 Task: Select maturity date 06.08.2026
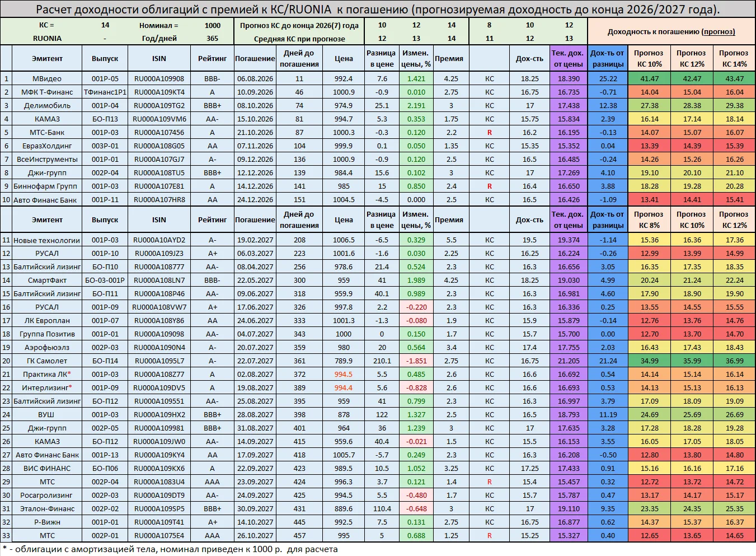pos(255,79)
